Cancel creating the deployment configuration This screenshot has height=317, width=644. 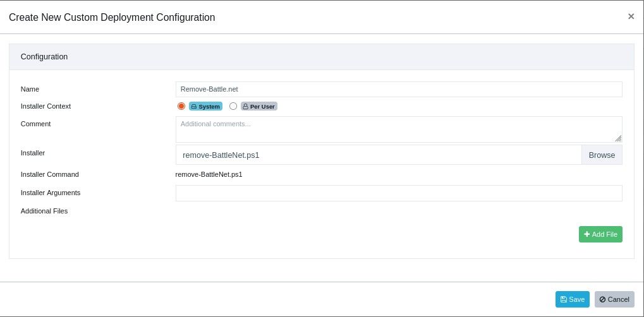click(614, 299)
